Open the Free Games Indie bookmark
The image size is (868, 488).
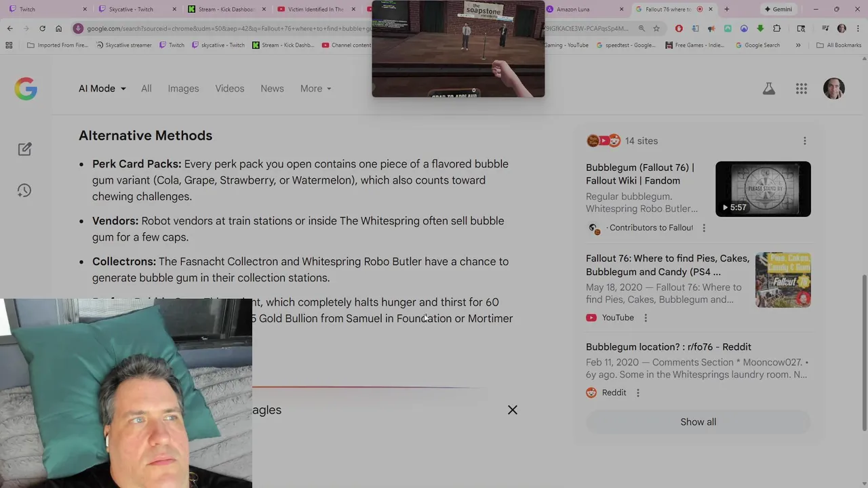[x=695, y=45]
